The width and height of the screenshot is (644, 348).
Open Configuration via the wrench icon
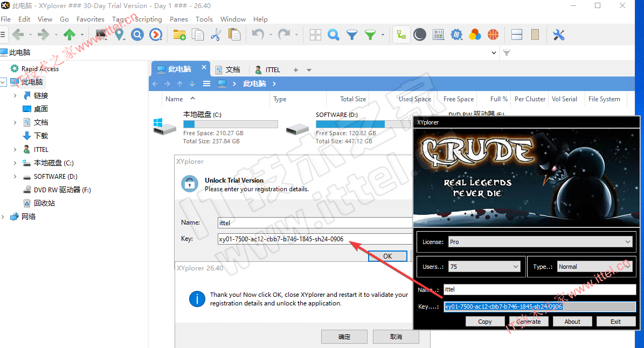click(558, 34)
